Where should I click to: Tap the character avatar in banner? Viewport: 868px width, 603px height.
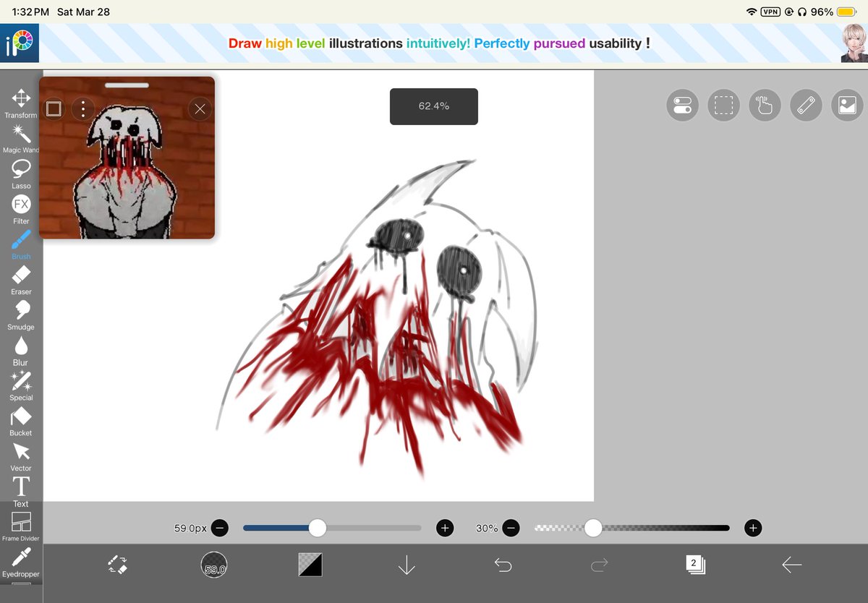coord(854,43)
